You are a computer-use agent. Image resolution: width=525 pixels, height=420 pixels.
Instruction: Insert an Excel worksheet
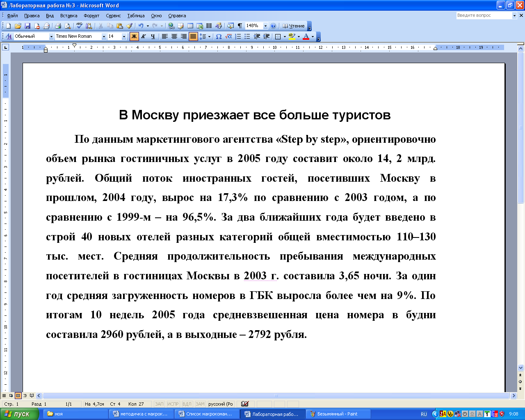(x=200, y=26)
